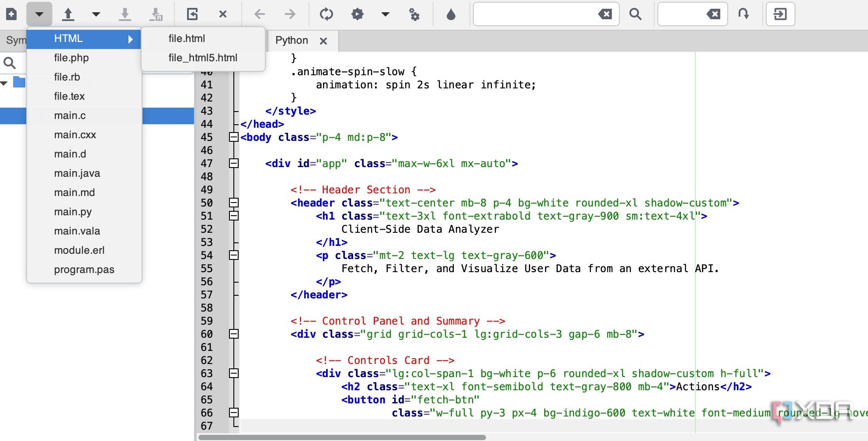Image resolution: width=868 pixels, height=441 pixels.
Task: Click the Run/execute gears icon
Action: (x=414, y=14)
